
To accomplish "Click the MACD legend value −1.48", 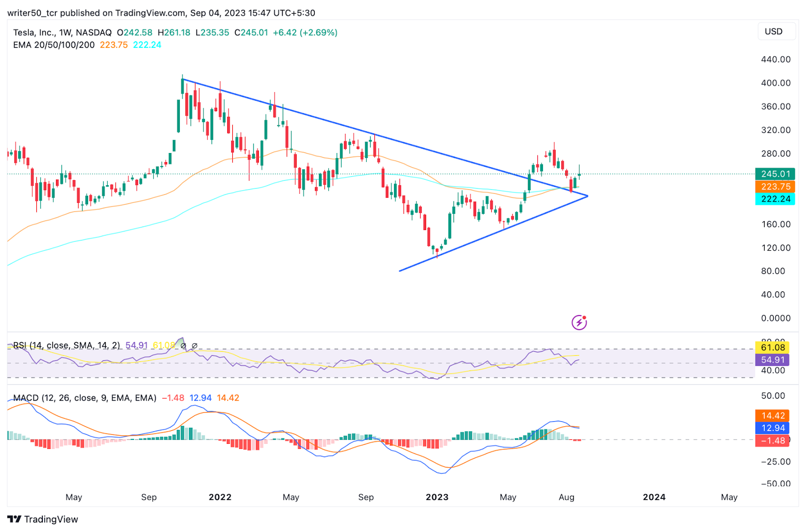I will pyautogui.click(x=173, y=398).
